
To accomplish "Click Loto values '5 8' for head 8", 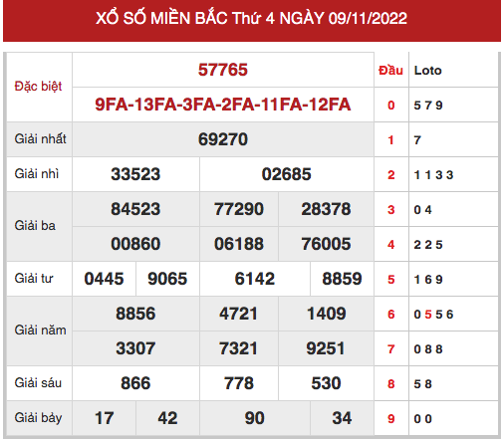I will (422, 384).
